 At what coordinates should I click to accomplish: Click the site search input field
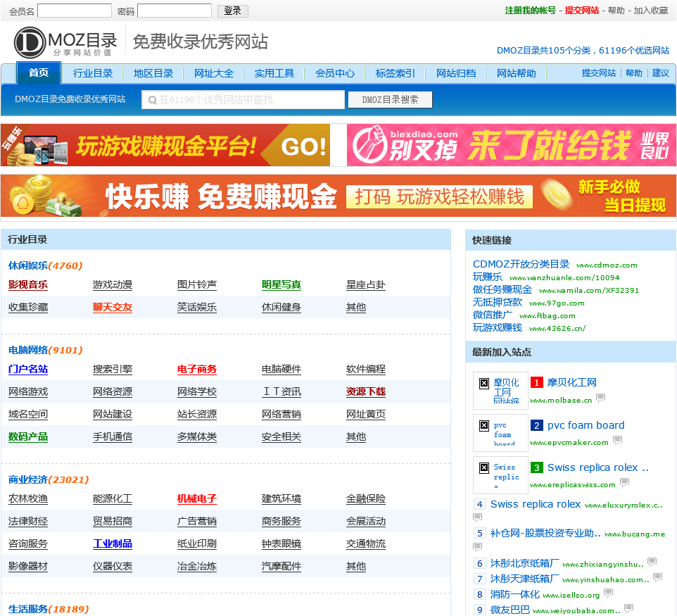point(243,100)
